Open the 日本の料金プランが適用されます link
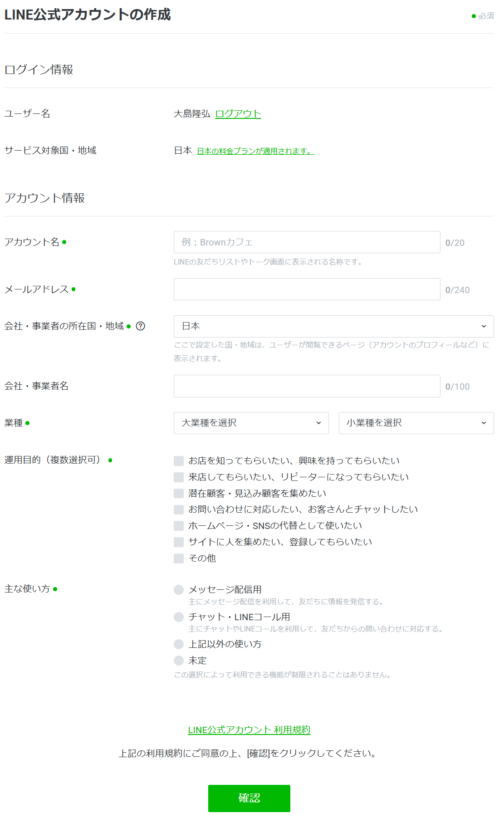The image size is (504, 823). pyautogui.click(x=255, y=151)
